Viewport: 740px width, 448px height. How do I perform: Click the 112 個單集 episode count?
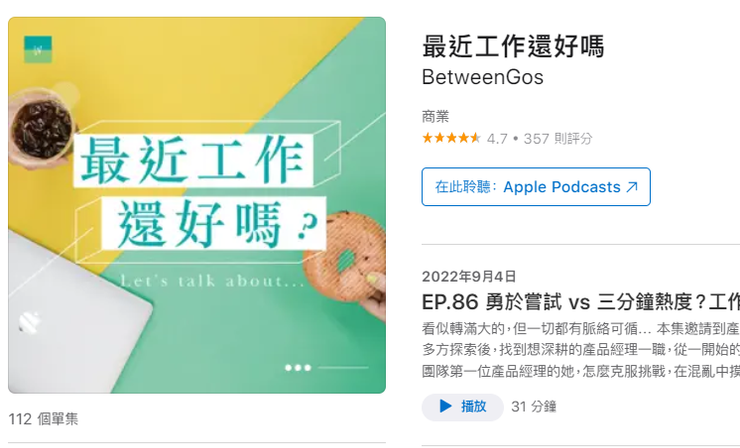43,419
